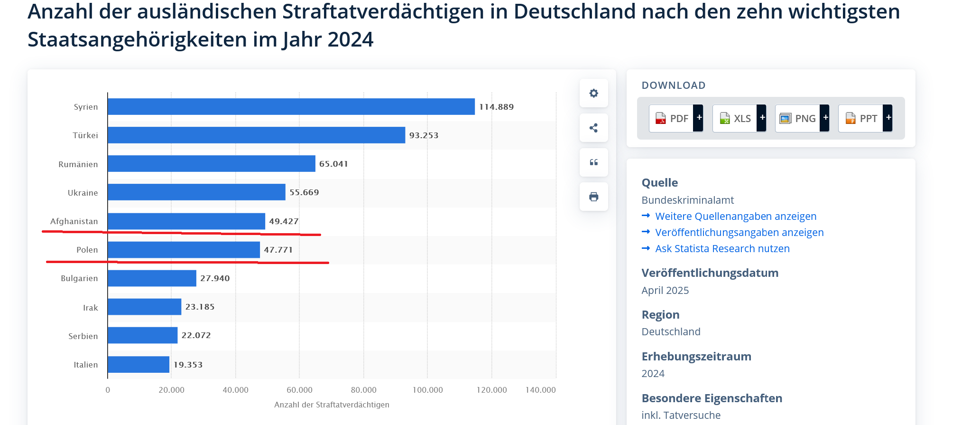Select the 'Rumänien' category label
The height and width of the screenshot is (425, 980).
[78, 164]
